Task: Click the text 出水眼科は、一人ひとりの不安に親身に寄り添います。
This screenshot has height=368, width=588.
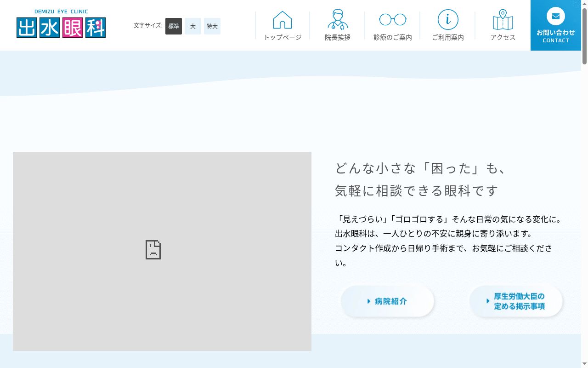Action: [x=434, y=234]
